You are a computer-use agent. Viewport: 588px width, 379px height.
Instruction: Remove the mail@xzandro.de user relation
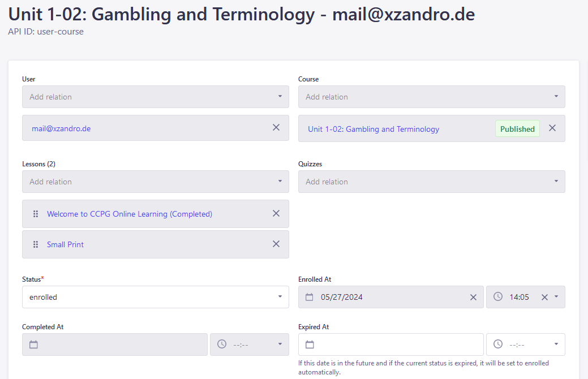(x=276, y=128)
